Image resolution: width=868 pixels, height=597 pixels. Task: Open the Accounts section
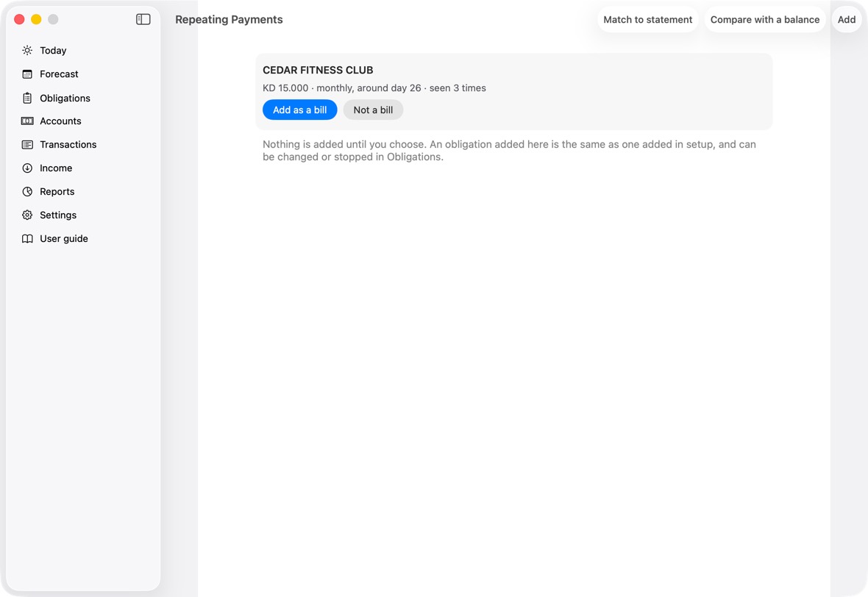click(60, 121)
